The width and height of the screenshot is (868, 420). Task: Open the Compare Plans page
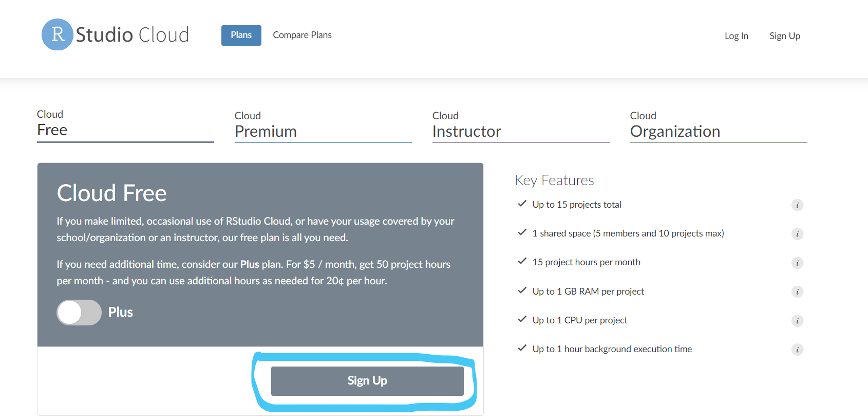coord(302,35)
